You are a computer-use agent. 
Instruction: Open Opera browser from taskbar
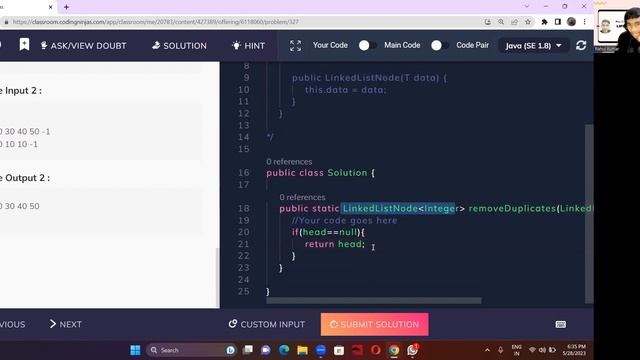pyautogui.click(x=376, y=350)
